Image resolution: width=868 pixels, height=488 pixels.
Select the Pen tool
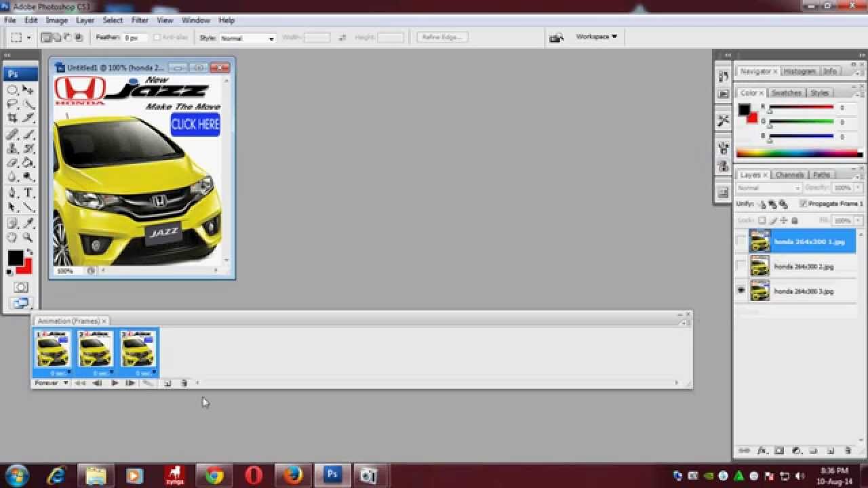pos(12,193)
